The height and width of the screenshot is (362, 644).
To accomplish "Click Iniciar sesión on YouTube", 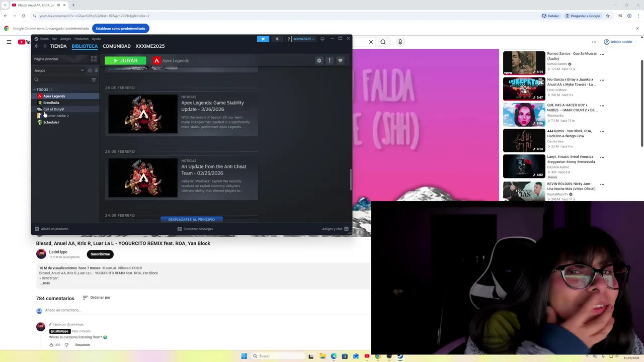I will click(618, 42).
